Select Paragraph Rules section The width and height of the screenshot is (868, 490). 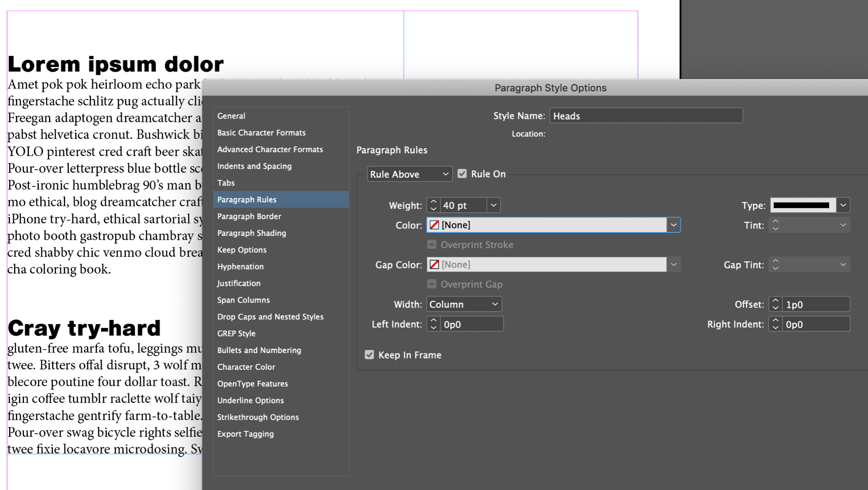[x=281, y=200]
